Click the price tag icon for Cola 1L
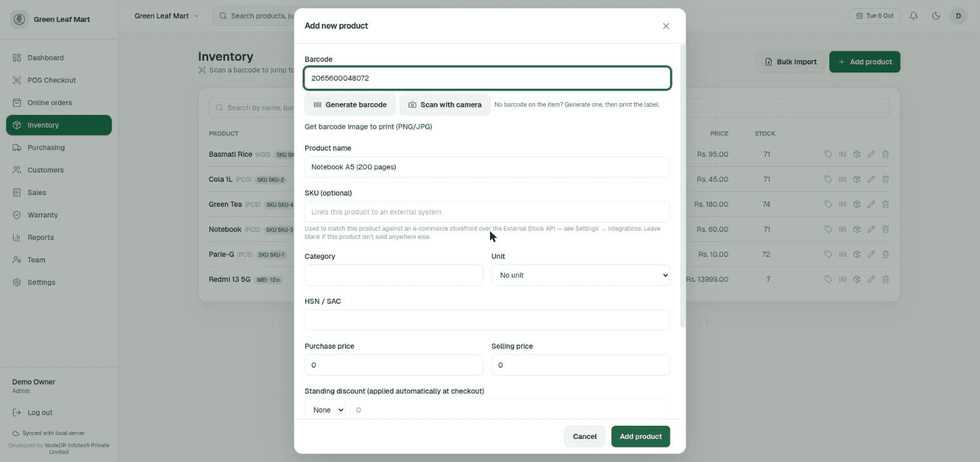 click(828, 179)
